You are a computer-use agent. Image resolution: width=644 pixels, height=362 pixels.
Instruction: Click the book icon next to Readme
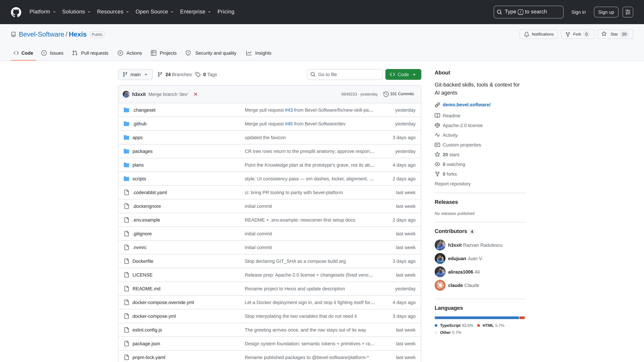click(x=437, y=116)
